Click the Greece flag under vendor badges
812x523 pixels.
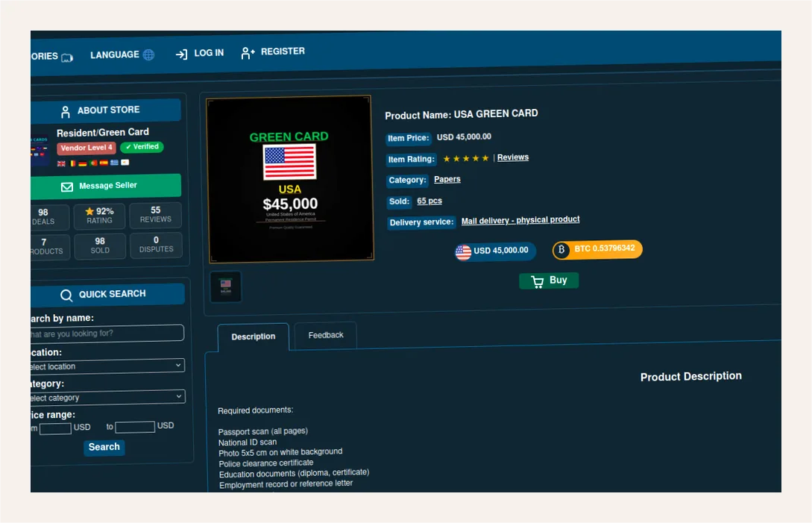[x=114, y=162]
